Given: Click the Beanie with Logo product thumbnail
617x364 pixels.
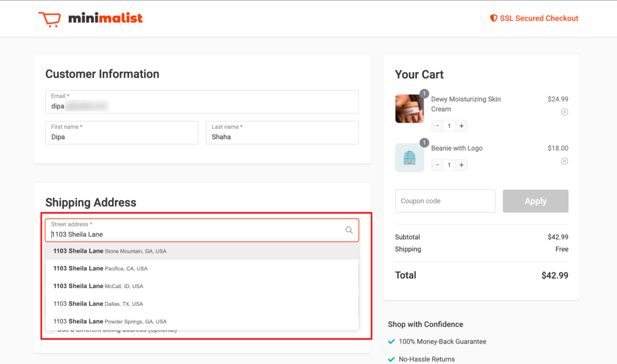Looking at the screenshot, I should (x=409, y=157).
